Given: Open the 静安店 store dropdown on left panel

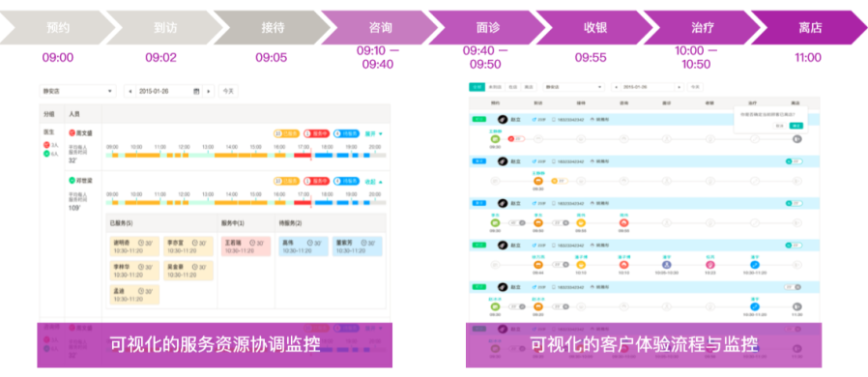Looking at the screenshot, I should [x=77, y=91].
